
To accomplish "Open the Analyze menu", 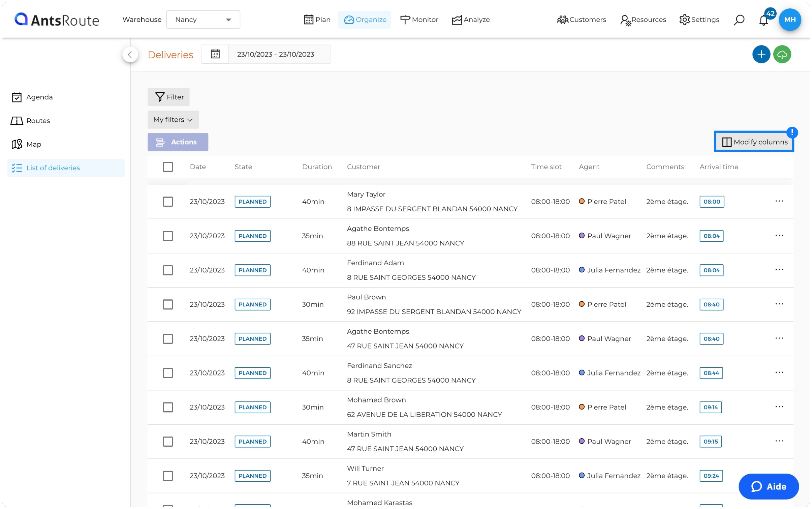I will coord(470,20).
